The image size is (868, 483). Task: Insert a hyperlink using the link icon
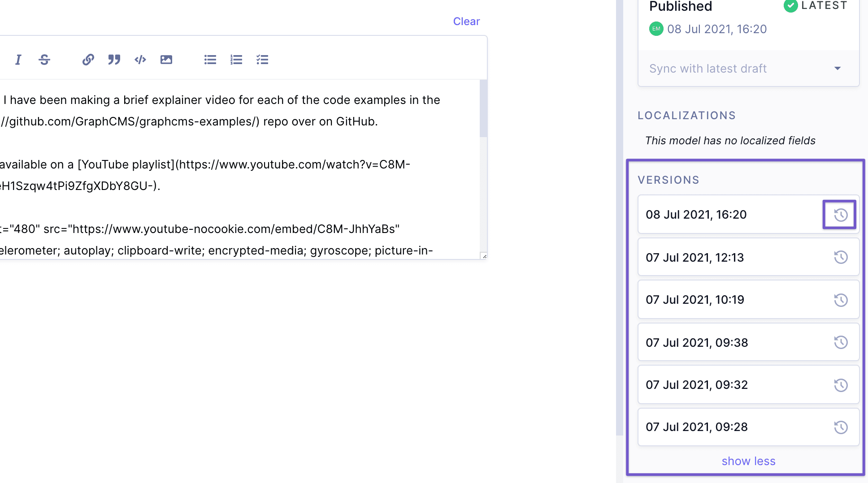[88, 59]
